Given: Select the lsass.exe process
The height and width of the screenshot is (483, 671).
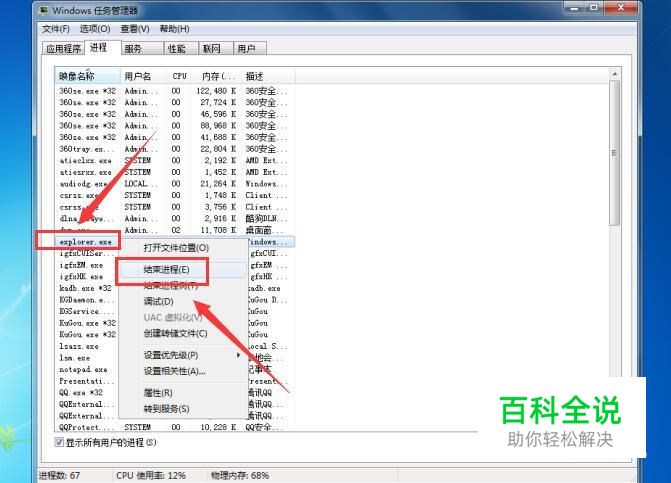Looking at the screenshot, I should pyautogui.click(x=79, y=346).
